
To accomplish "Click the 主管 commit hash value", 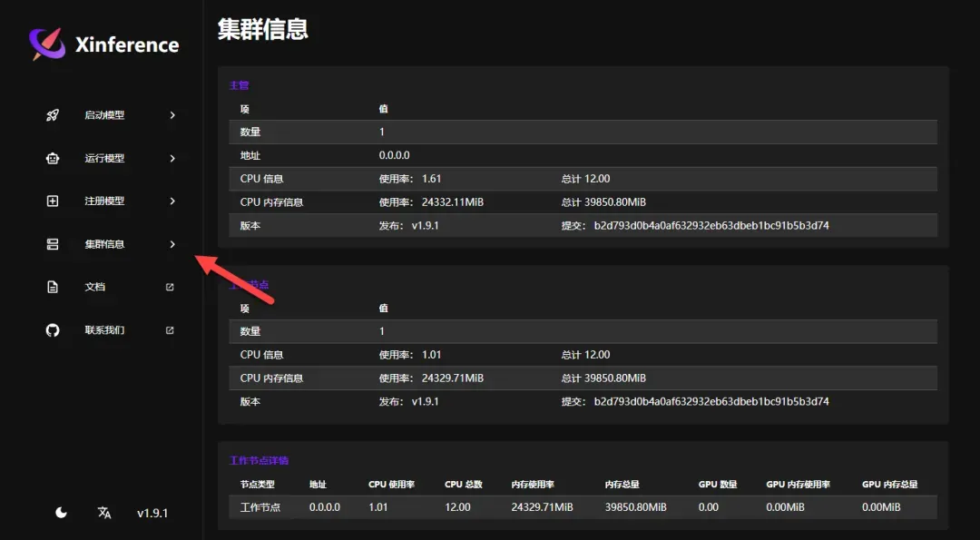I will click(x=710, y=225).
